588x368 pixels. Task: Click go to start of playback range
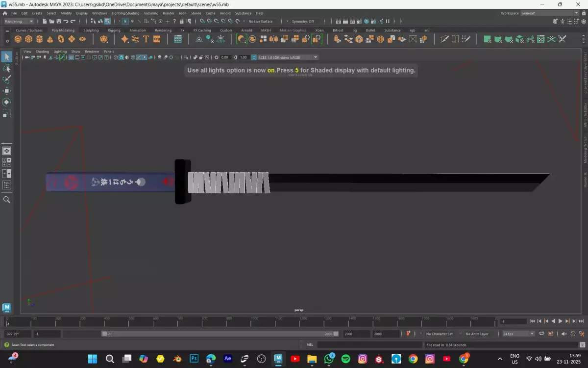click(x=532, y=321)
